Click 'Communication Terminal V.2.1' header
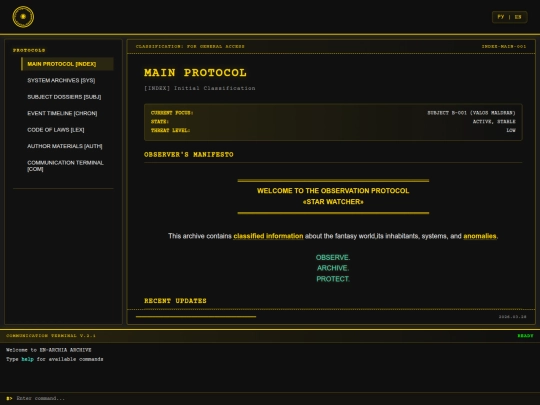This screenshot has height=405, width=540. coord(51,336)
